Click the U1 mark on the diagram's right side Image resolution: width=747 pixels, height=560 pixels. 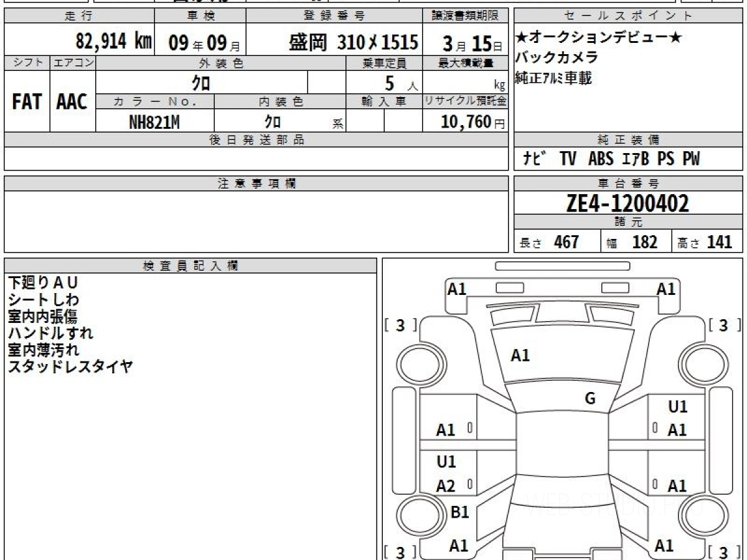(677, 407)
